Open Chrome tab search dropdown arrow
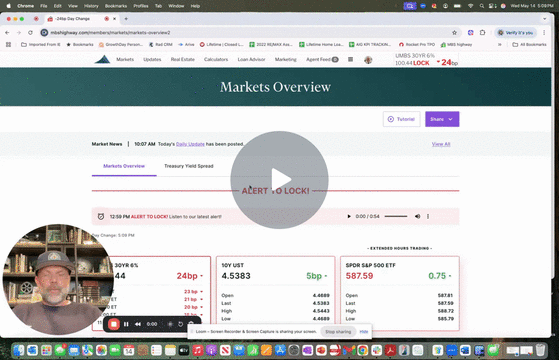The height and width of the screenshot is (360, 559). click(x=544, y=19)
